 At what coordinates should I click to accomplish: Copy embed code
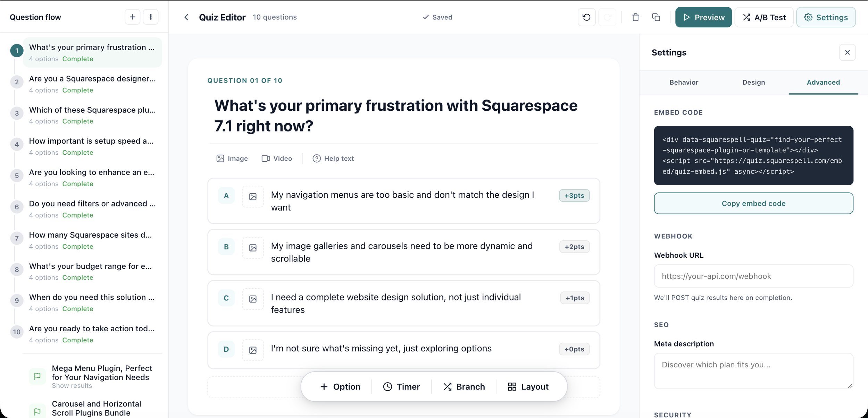coord(753,203)
